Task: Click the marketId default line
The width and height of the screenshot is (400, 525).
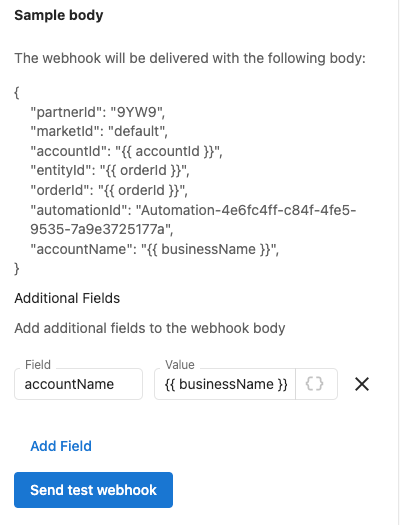Action: coord(99,131)
